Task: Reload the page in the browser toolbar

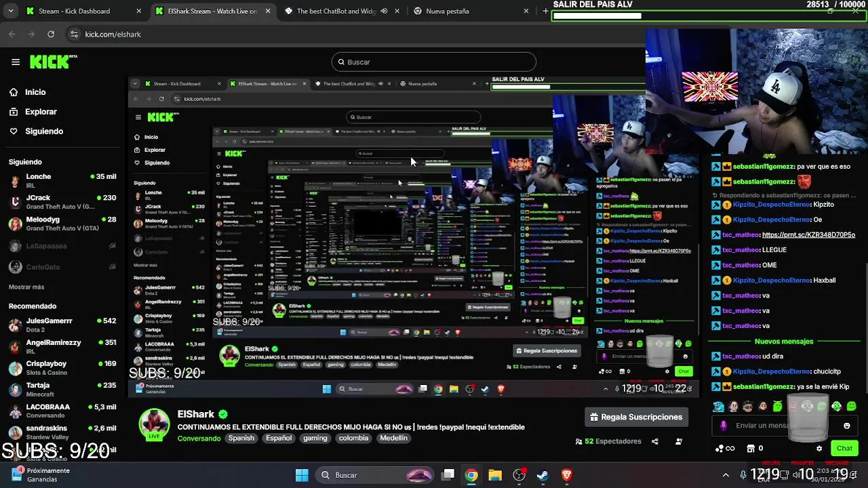Action: click(51, 34)
